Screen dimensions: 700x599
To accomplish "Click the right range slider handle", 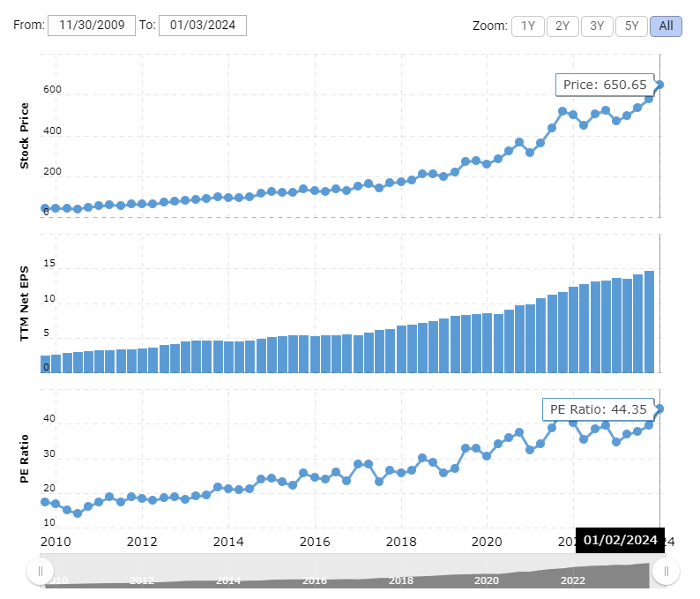I will point(666,572).
